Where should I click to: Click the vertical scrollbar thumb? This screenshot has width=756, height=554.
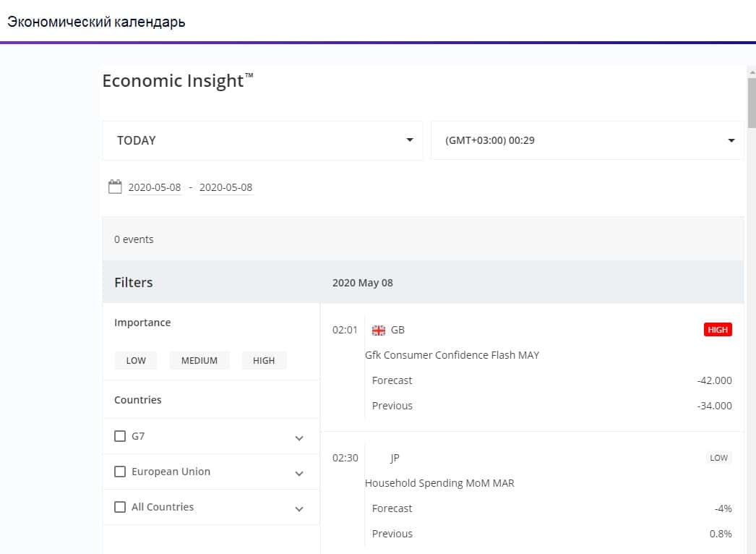click(751, 101)
